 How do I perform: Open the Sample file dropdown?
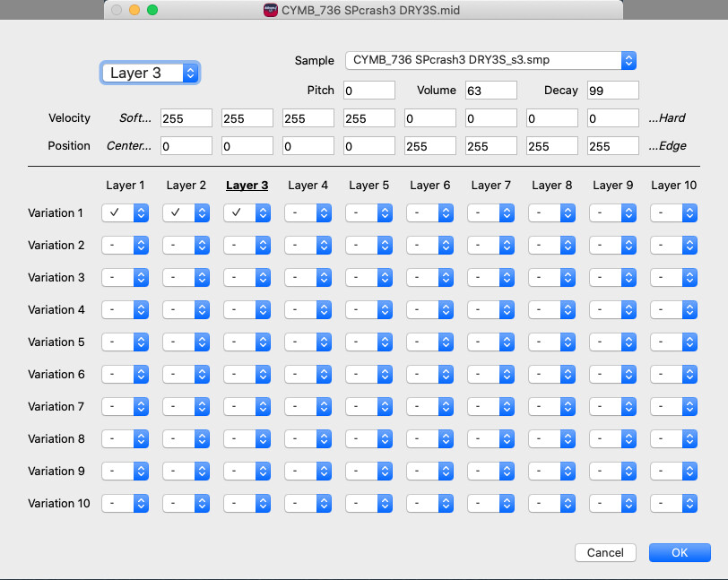tap(490, 60)
